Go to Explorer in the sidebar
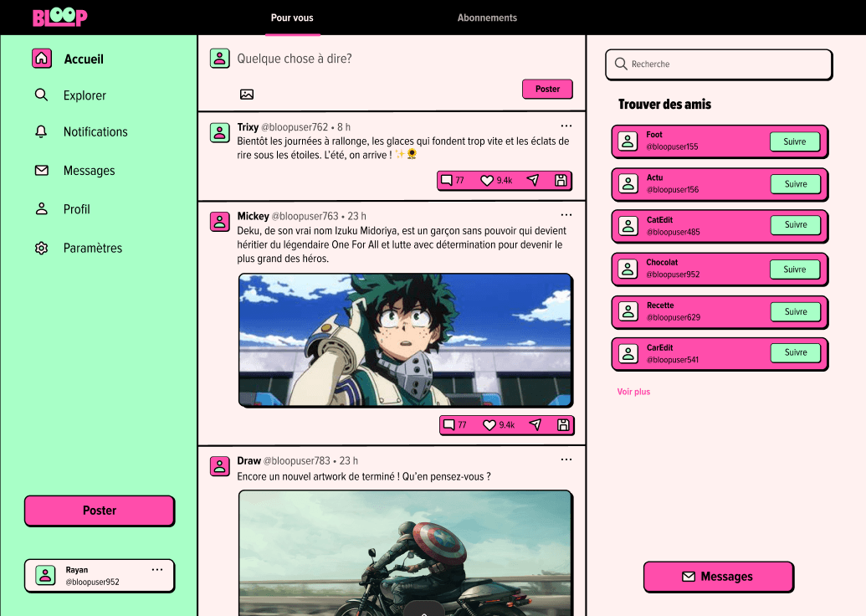Screen dimensions: 866x616 click(x=85, y=95)
